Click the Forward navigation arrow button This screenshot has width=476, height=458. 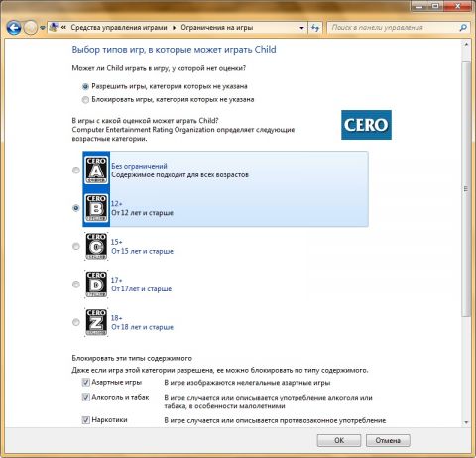31,28
